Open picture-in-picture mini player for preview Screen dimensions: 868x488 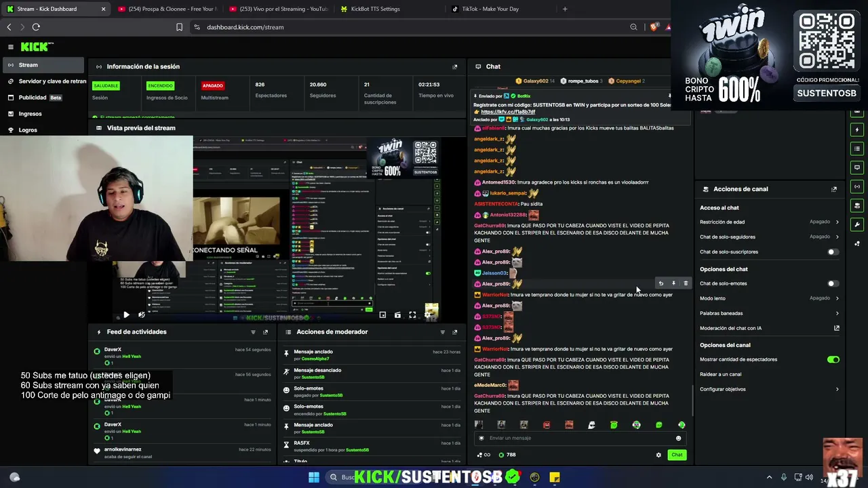coord(382,314)
